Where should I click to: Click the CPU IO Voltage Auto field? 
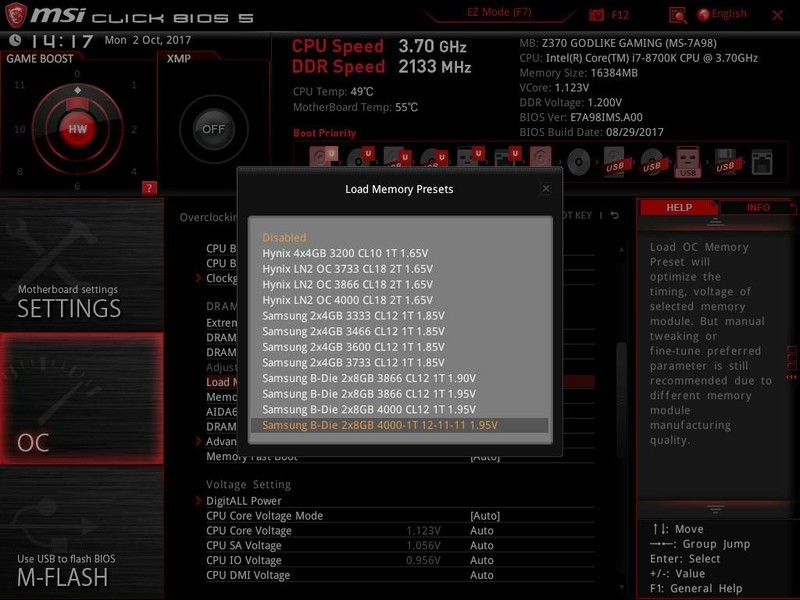tap(482, 560)
